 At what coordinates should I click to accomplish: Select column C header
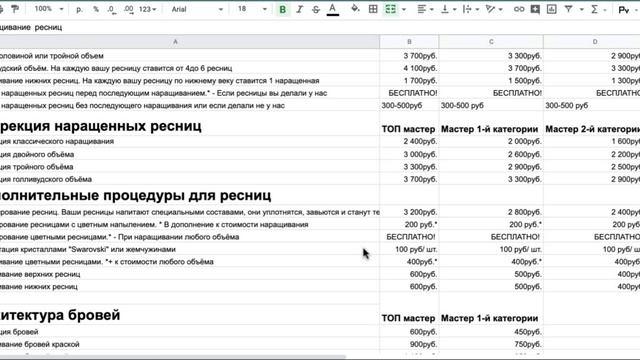[x=491, y=42]
